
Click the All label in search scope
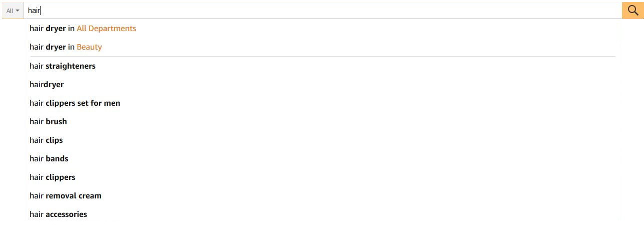click(10, 11)
